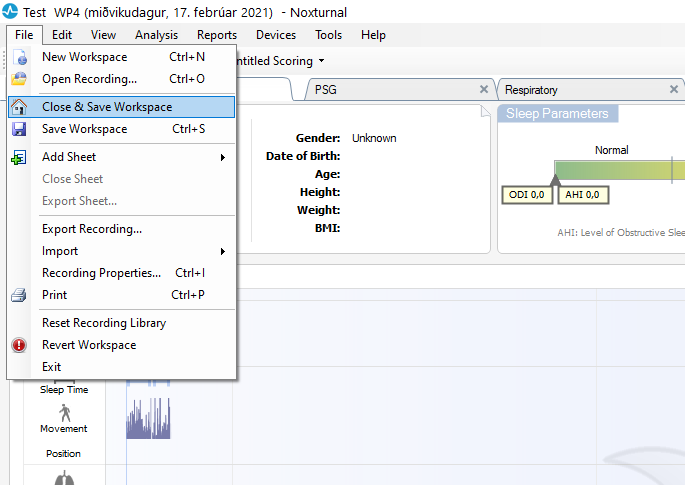
Task: Click the Movement signal graph in overview
Action: [148, 420]
